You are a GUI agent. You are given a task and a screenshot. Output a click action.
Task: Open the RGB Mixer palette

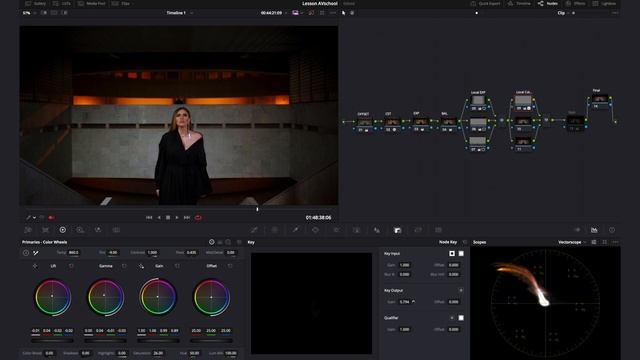[98, 230]
